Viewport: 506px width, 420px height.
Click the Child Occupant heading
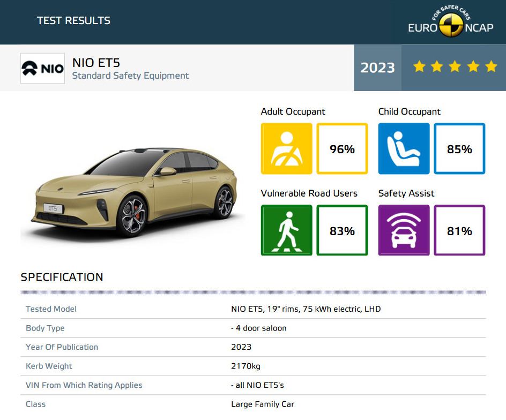click(409, 111)
